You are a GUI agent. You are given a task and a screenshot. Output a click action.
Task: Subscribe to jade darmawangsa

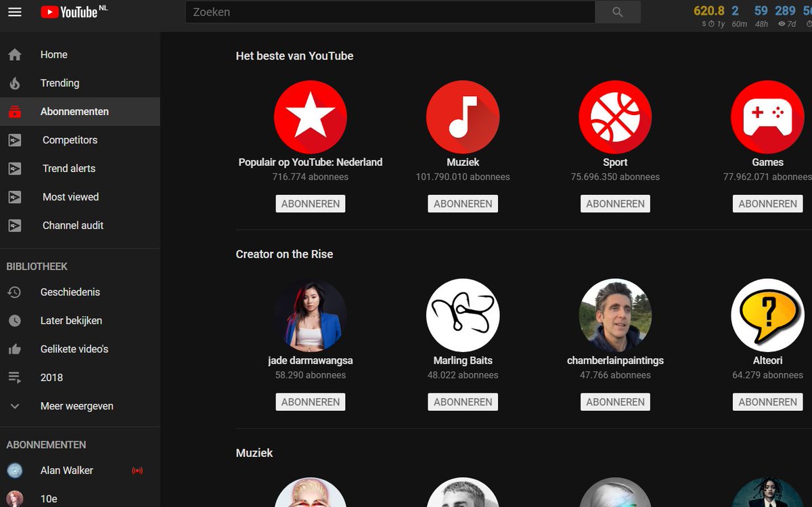coord(311,402)
